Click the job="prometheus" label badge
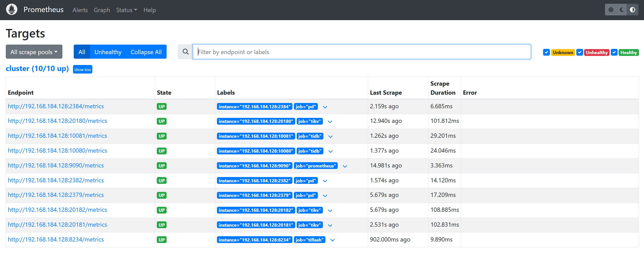The image size is (644, 276). [316, 166]
